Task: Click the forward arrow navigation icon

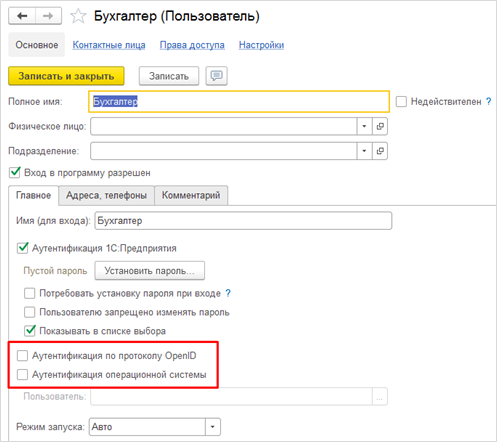Action: coord(48,16)
